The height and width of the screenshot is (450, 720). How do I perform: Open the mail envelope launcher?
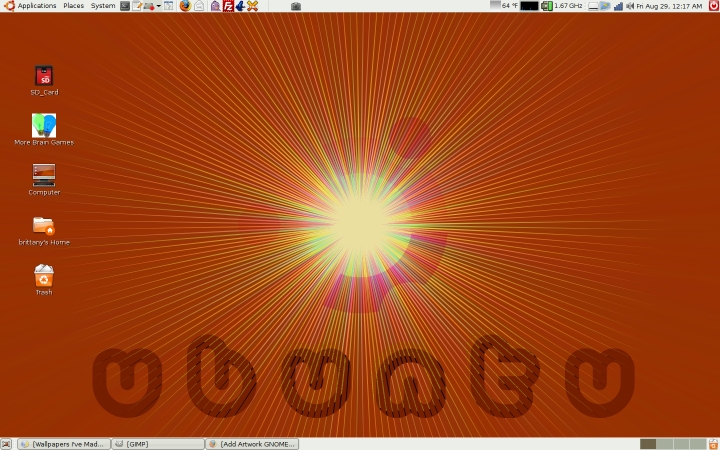(x=199, y=6)
